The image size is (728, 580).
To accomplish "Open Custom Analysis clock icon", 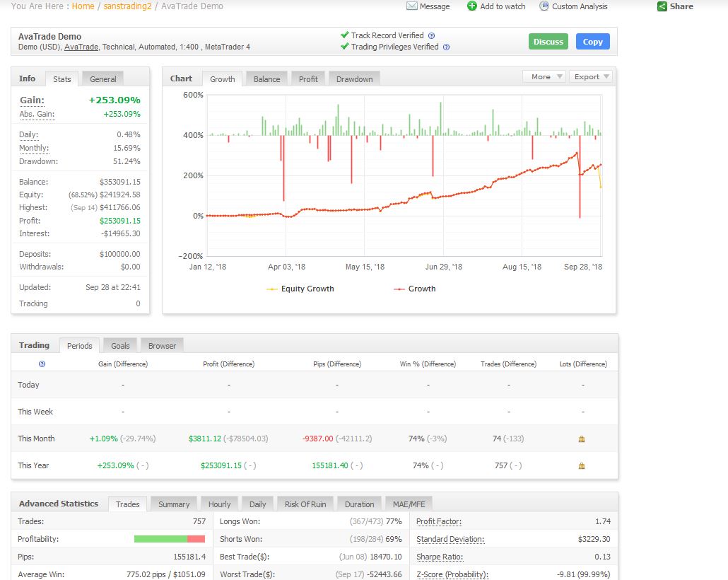I will [544, 6].
